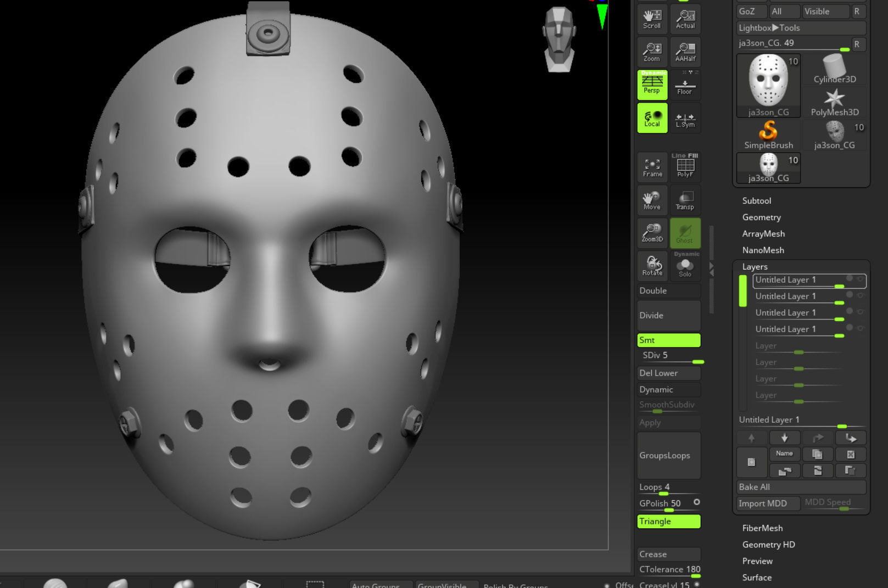Expand the Geometry section
This screenshot has height=588, width=888.
click(x=761, y=217)
